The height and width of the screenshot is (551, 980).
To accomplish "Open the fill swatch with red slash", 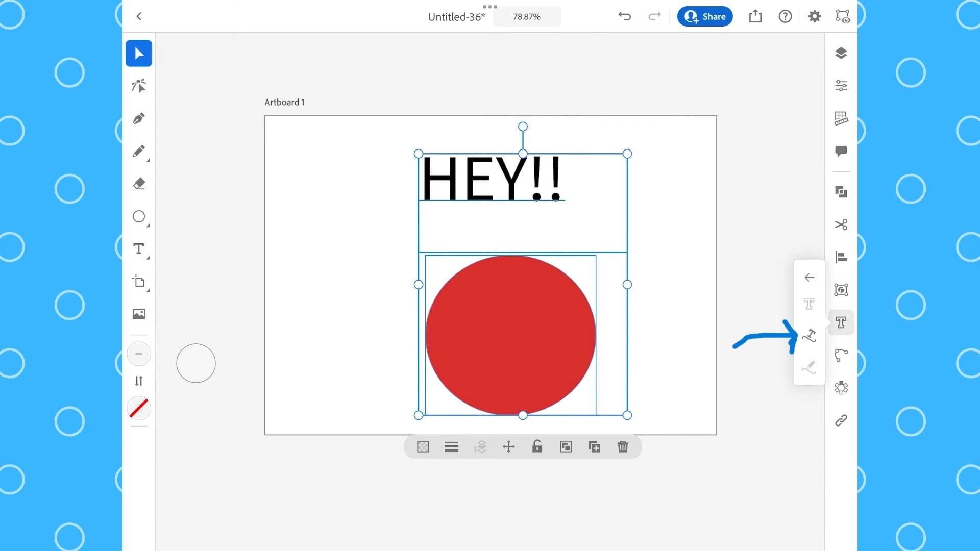I will (x=139, y=408).
